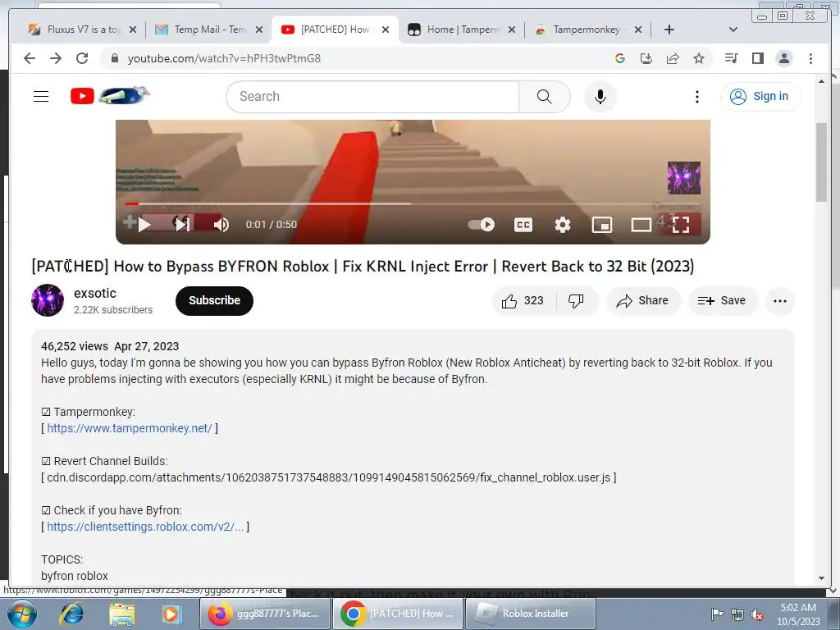Click the share page icon in address bar

[x=673, y=58]
